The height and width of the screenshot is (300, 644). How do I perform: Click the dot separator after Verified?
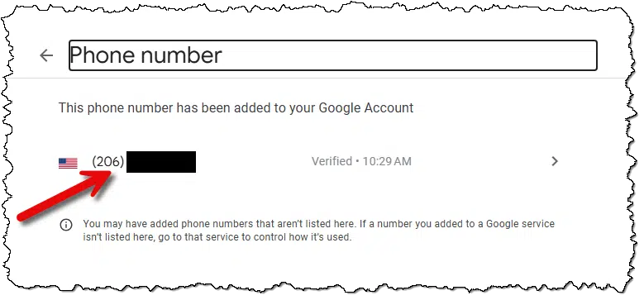pos(357,161)
